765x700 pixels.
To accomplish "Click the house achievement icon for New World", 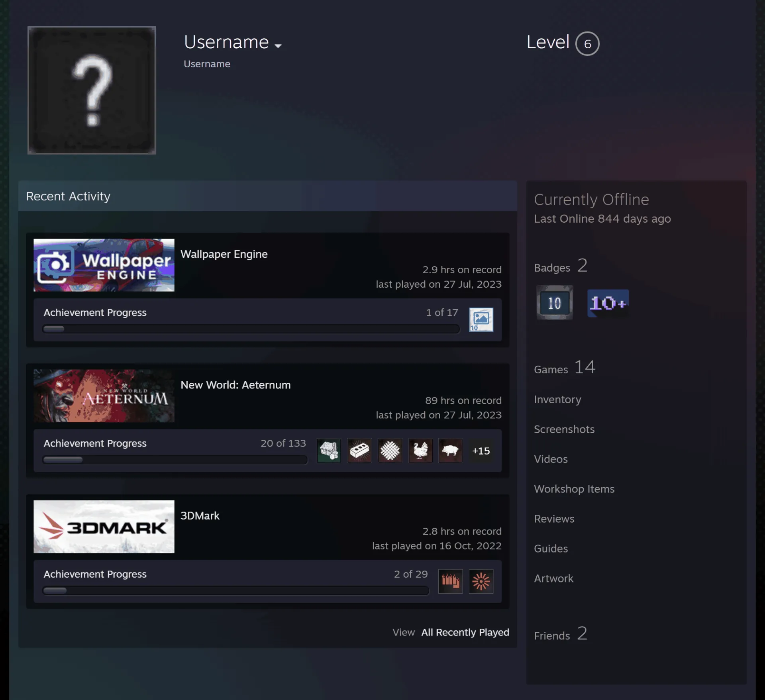I will pos(329,451).
